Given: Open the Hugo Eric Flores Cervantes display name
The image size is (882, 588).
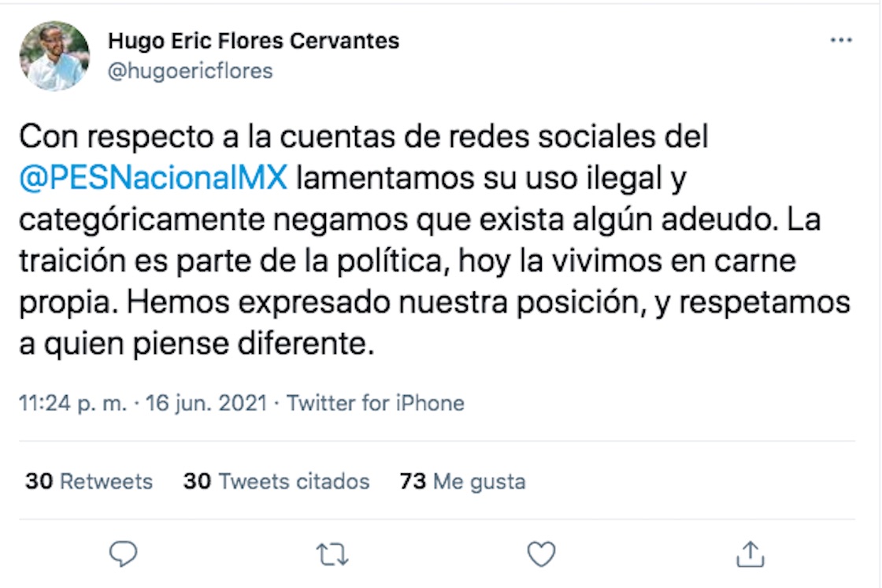Looking at the screenshot, I should click(253, 41).
